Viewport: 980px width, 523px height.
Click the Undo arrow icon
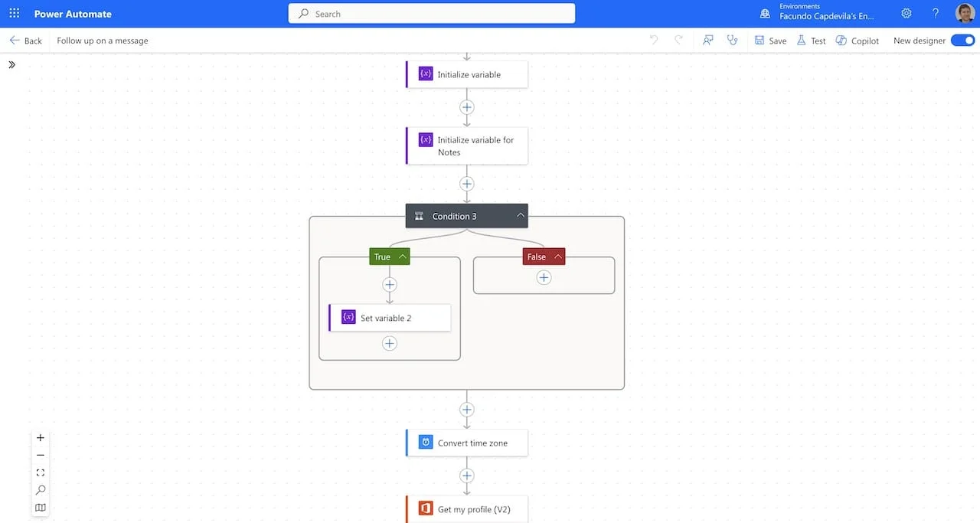tap(653, 41)
